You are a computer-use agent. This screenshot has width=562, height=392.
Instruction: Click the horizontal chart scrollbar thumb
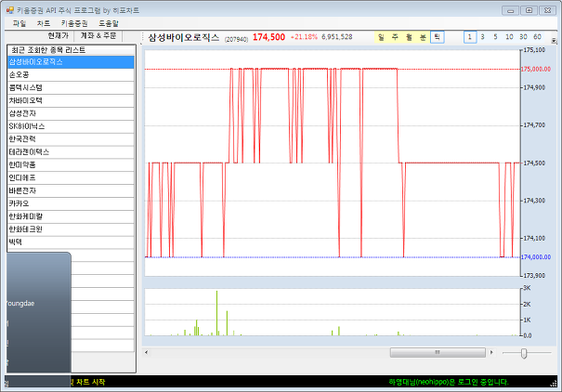tap(438, 352)
